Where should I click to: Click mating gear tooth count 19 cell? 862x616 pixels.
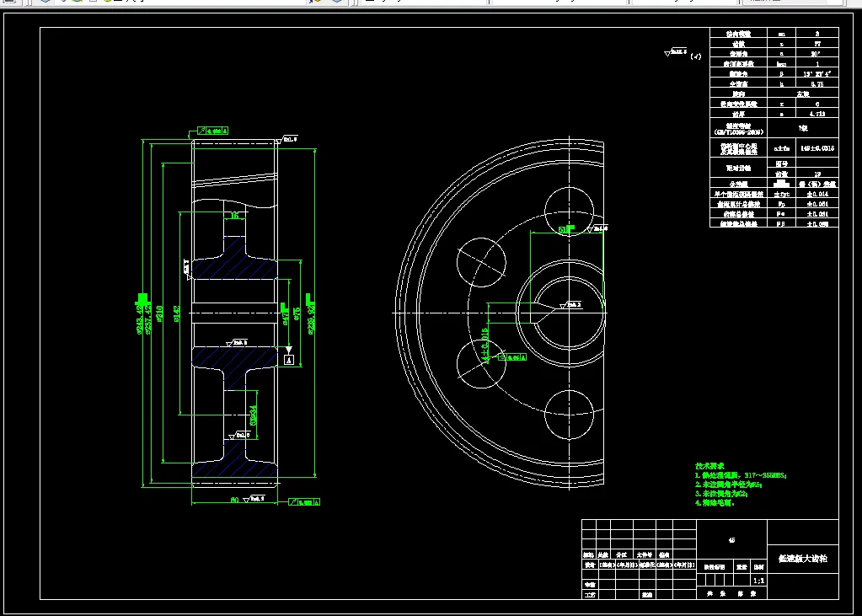[x=817, y=174]
